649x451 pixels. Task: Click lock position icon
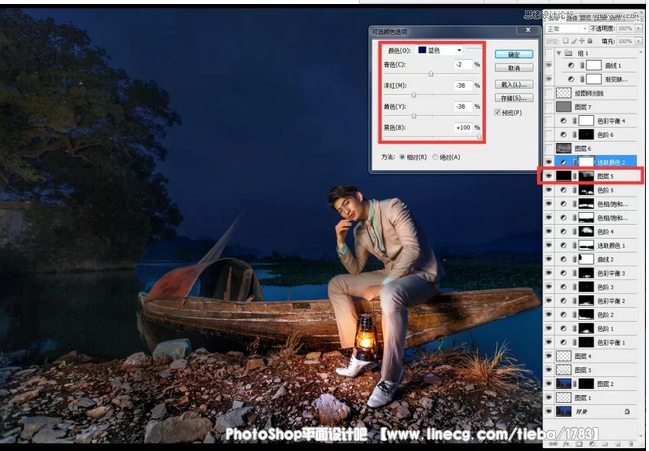[x=582, y=41]
